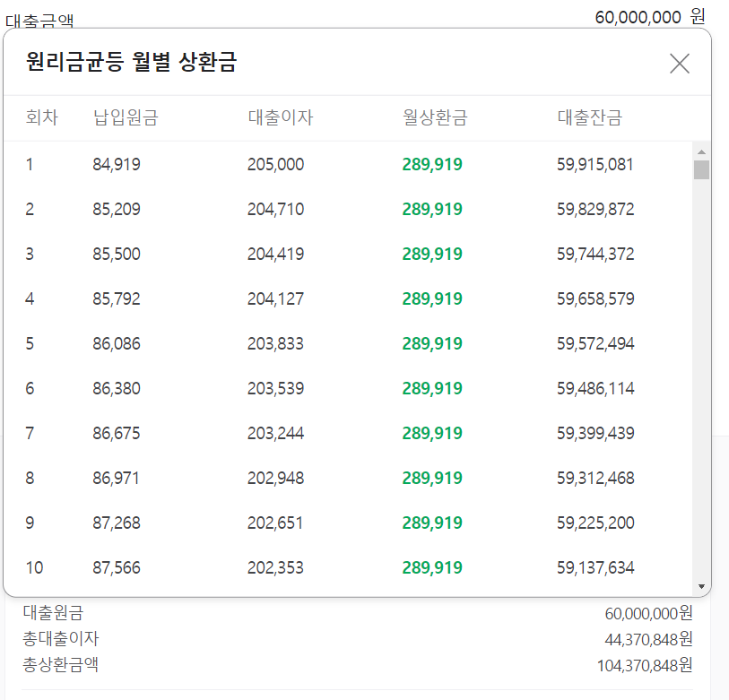Click principal 87,566 in row 10
The height and width of the screenshot is (700, 729).
(x=117, y=567)
